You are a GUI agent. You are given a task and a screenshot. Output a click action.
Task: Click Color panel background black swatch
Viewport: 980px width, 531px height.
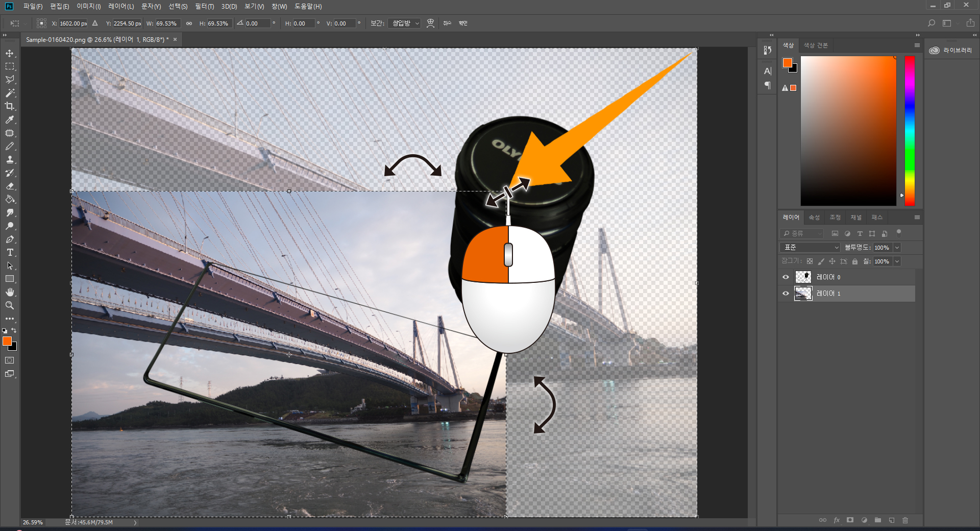pos(793,68)
